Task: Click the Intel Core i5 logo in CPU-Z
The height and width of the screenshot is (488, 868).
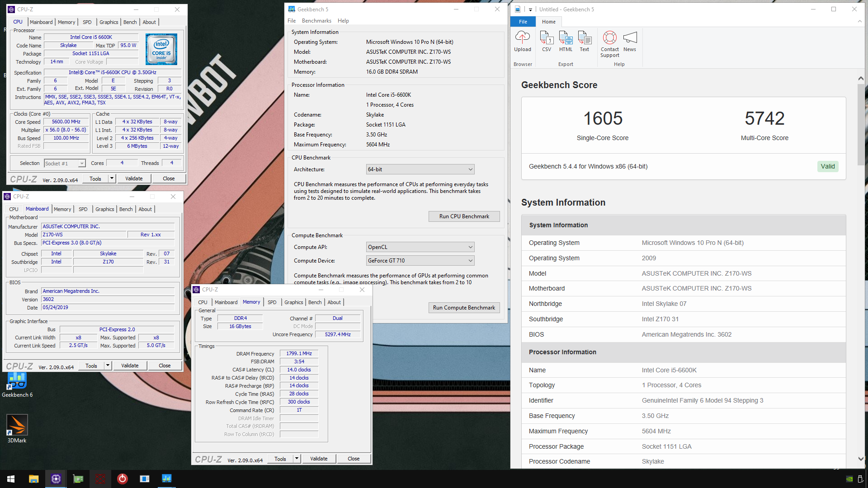Action: pyautogui.click(x=161, y=49)
